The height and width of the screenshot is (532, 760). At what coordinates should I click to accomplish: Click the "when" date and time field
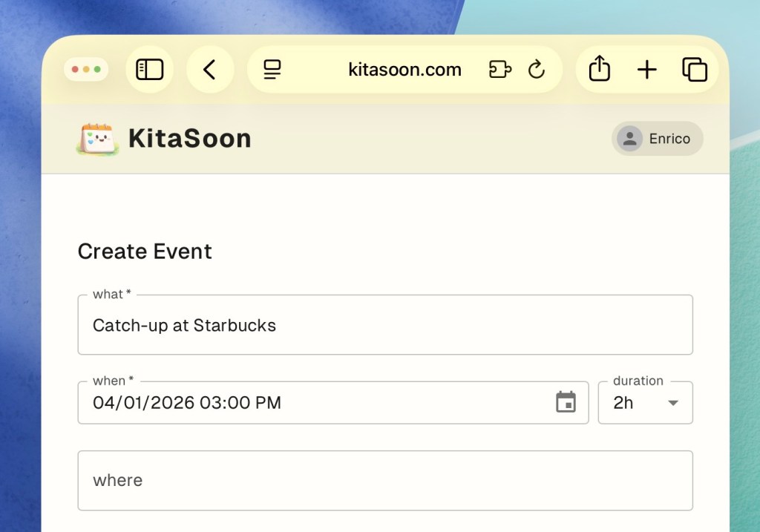[x=319, y=403]
